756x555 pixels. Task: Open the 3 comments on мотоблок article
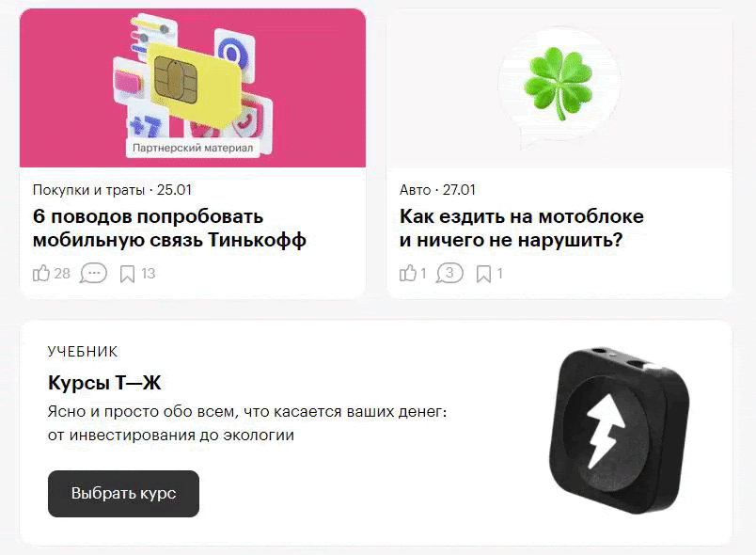click(449, 274)
